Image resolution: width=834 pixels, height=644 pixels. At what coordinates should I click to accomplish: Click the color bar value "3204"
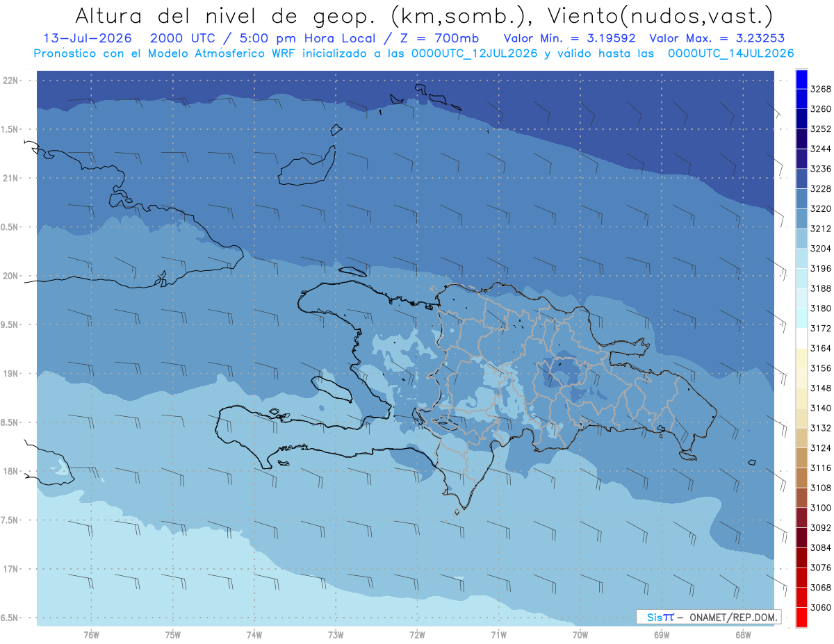821,249
